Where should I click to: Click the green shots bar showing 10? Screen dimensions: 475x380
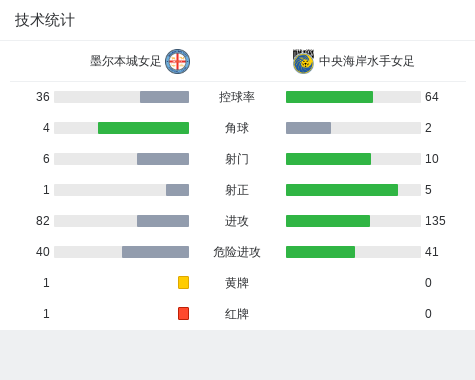tap(328, 159)
